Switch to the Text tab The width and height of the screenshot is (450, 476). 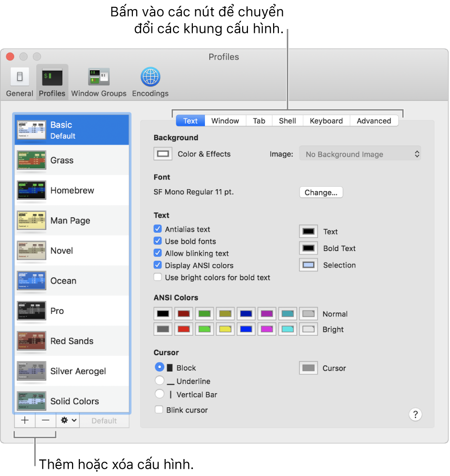coord(190,121)
